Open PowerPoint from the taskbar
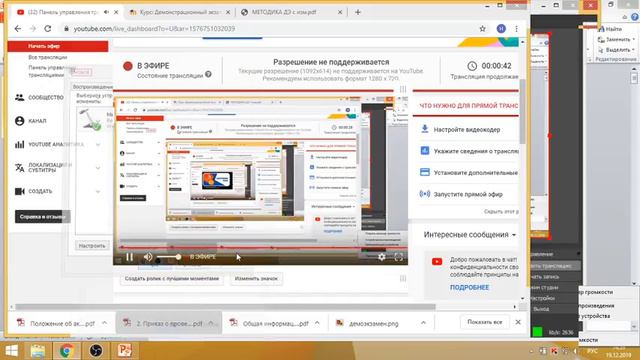640x360 pixels. [124, 351]
